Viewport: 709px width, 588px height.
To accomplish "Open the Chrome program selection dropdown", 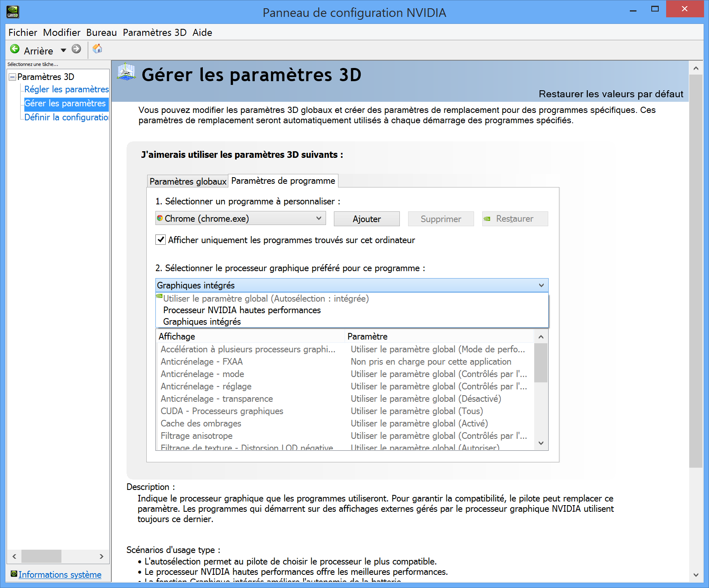I will pos(240,218).
